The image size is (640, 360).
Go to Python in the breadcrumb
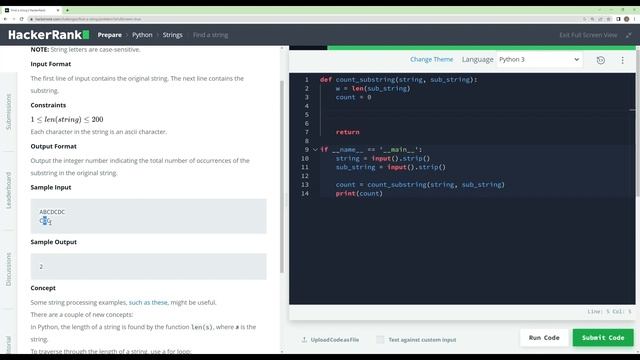coord(142,35)
